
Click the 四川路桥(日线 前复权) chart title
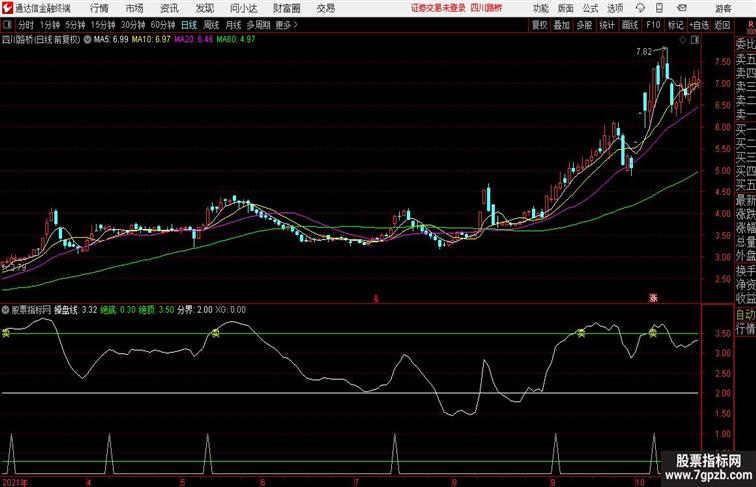coord(41,40)
